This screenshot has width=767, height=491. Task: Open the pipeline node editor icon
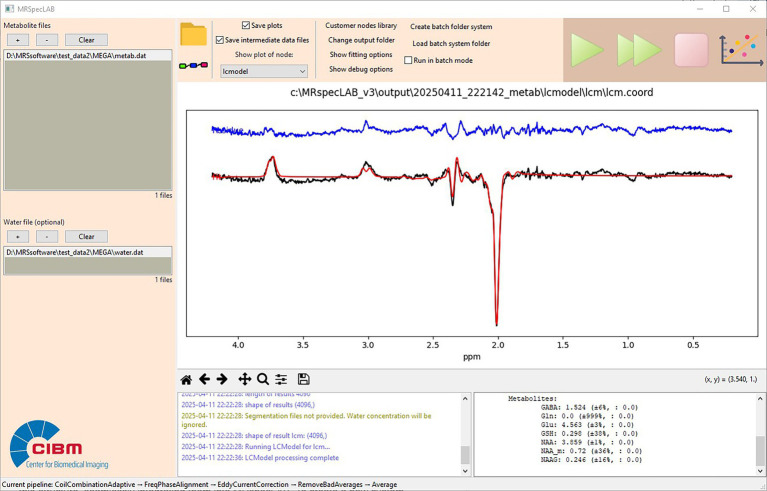tap(193, 65)
